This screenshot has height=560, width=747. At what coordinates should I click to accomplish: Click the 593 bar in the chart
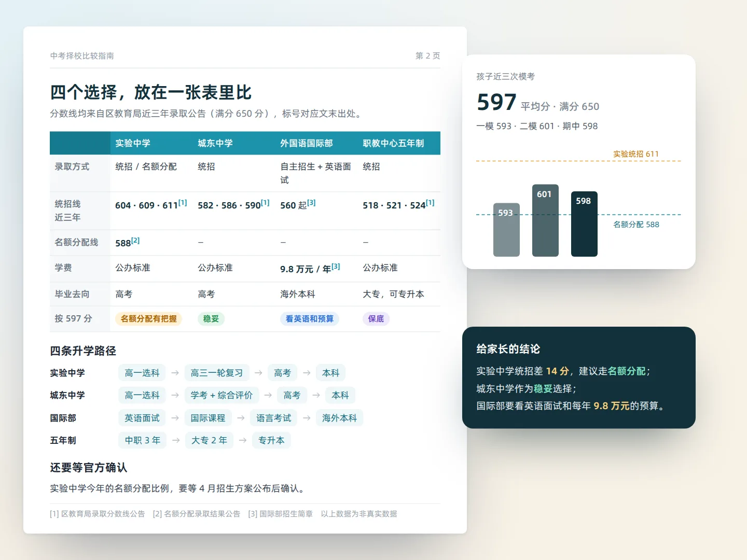(506, 230)
